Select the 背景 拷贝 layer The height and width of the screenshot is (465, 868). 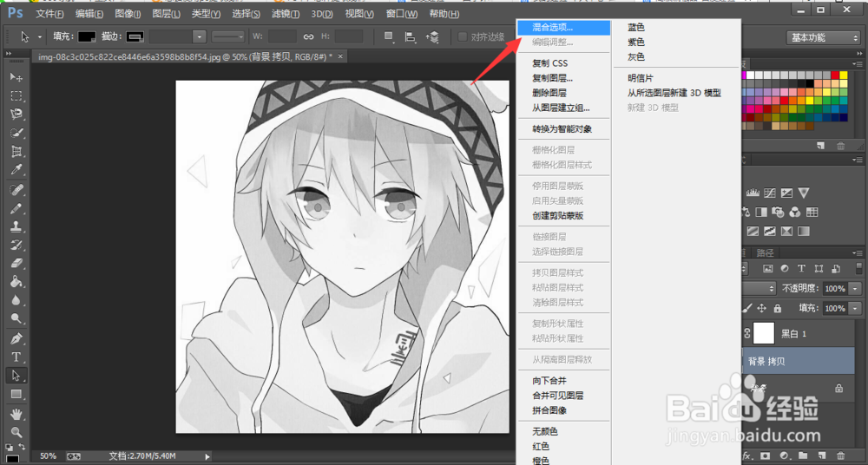pos(798,361)
